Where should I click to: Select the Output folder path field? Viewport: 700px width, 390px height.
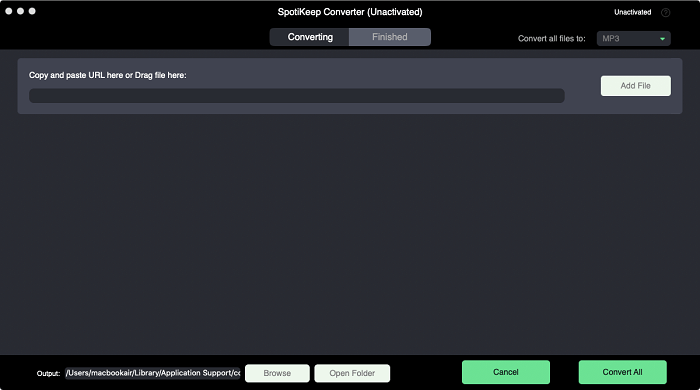153,373
